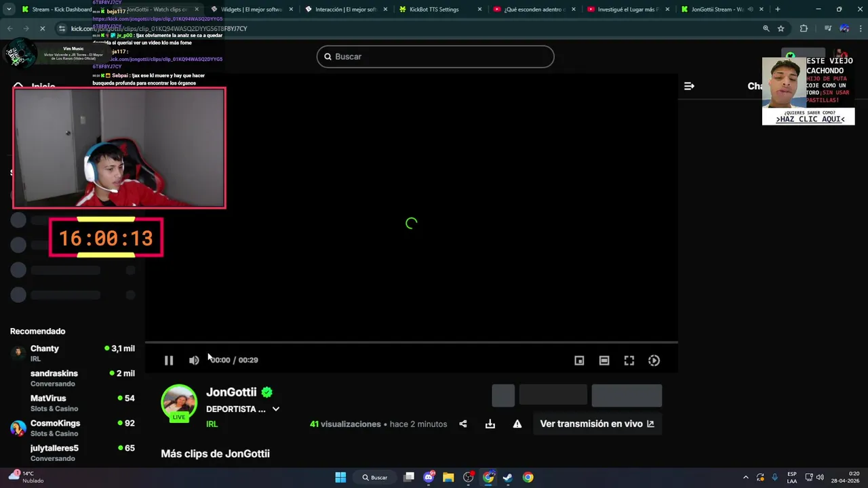Switch to Investigué el Lugar más YouTube tab
Screen dimensions: 868x488
627,9
